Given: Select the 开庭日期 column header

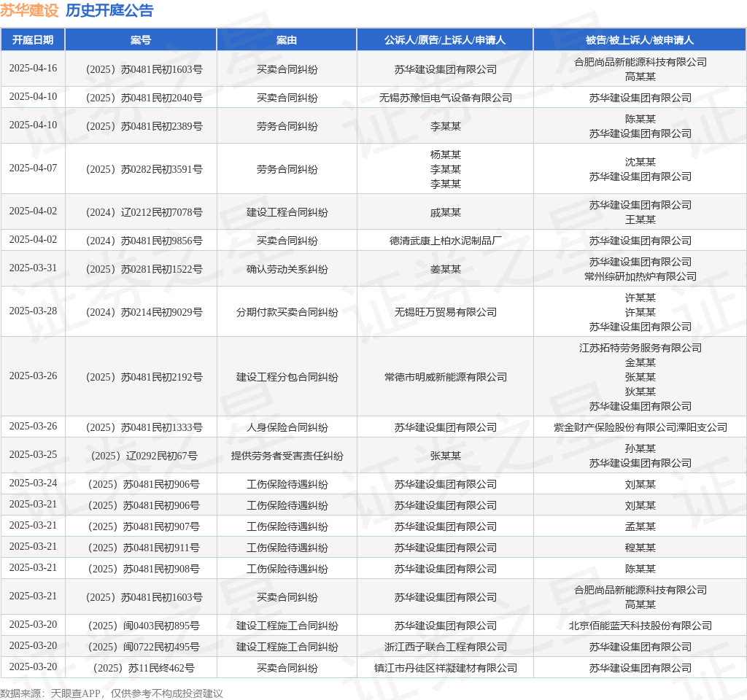Looking at the screenshot, I should pos(33,40).
